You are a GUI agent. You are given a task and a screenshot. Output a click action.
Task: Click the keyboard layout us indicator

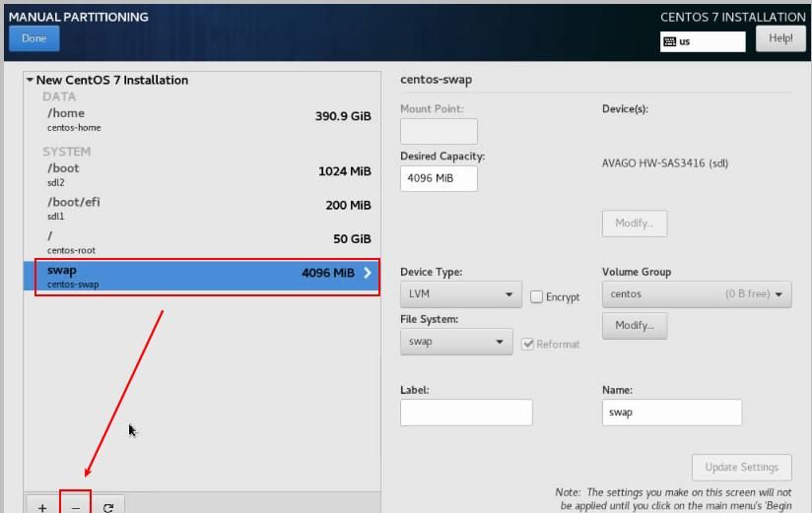pos(703,41)
